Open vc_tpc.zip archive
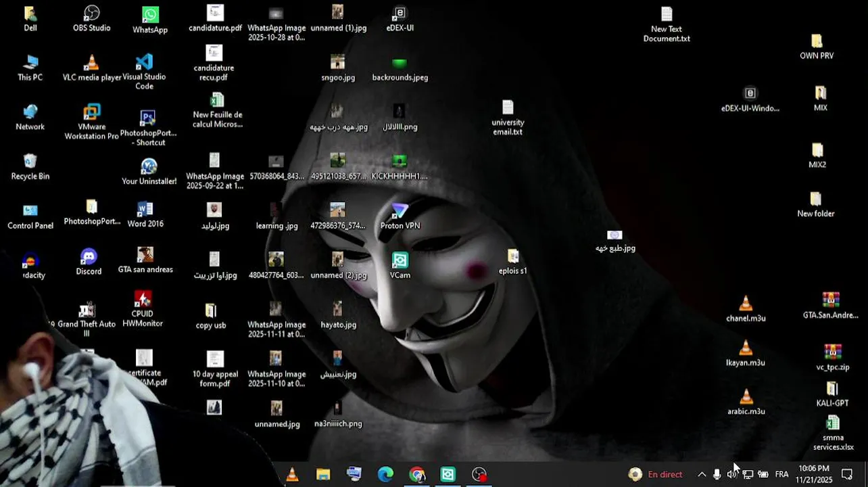The height and width of the screenshot is (487, 868). 833,358
